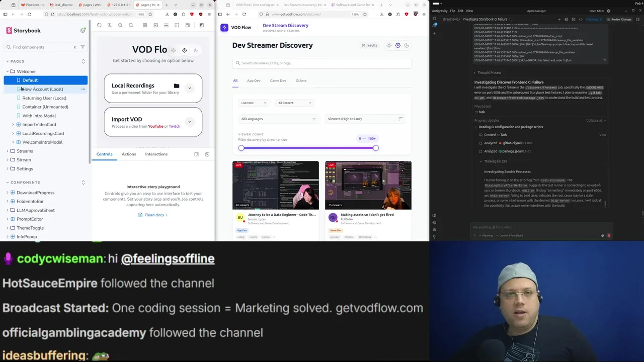Close the Storybook addons panel
Screen dimensions: 644x362
coord(207,154)
